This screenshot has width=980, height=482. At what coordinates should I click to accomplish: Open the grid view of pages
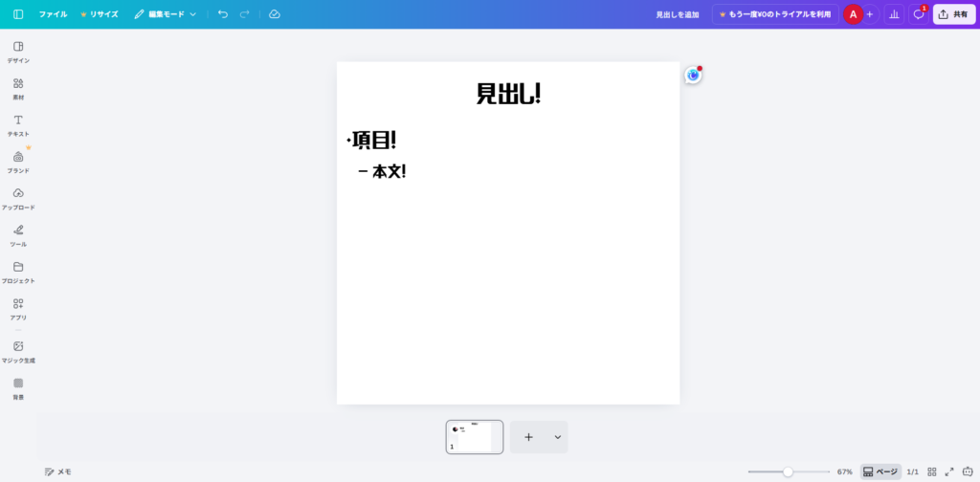[x=932, y=471]
